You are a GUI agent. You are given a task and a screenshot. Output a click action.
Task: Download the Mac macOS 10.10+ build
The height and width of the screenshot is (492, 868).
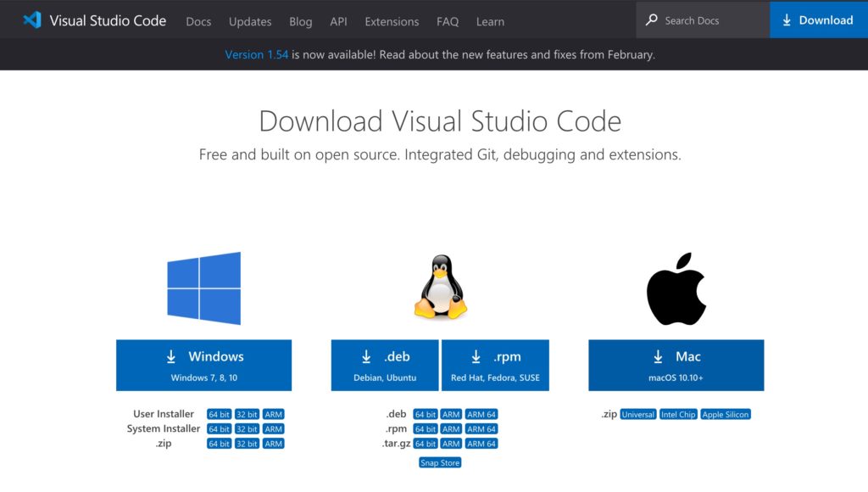pos(676,365)
